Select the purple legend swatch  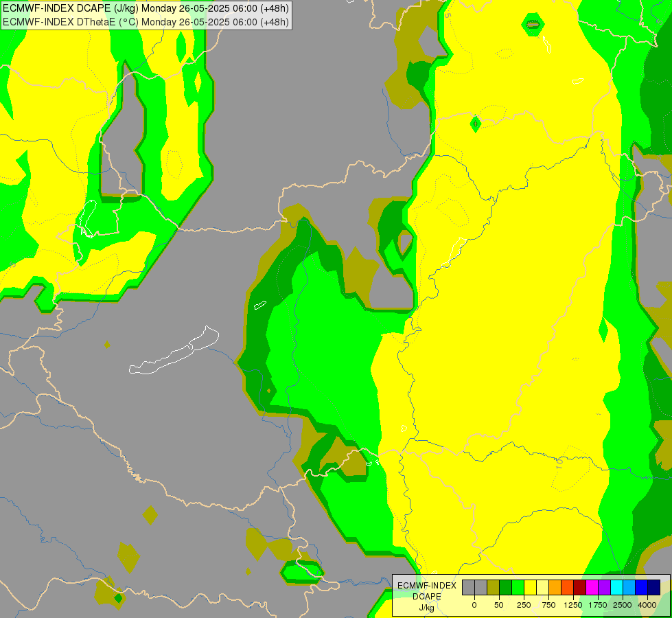pos(604,587)
